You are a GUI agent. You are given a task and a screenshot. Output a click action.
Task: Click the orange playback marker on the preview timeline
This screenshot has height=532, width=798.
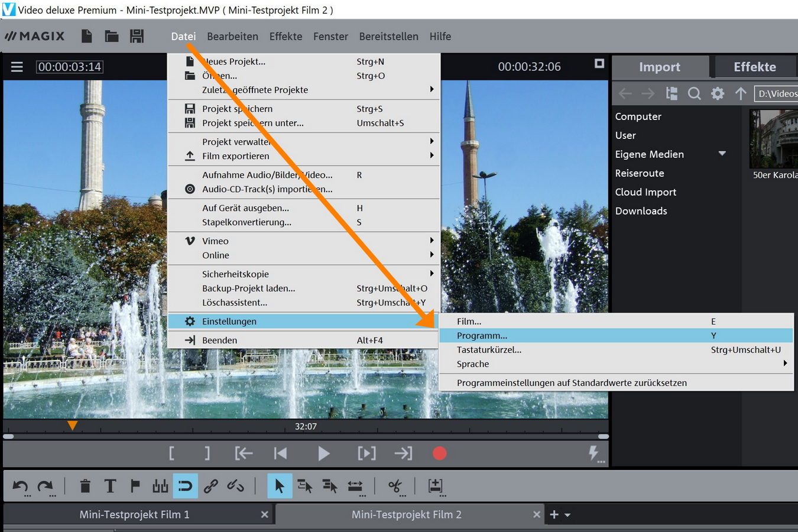(72, 425)
